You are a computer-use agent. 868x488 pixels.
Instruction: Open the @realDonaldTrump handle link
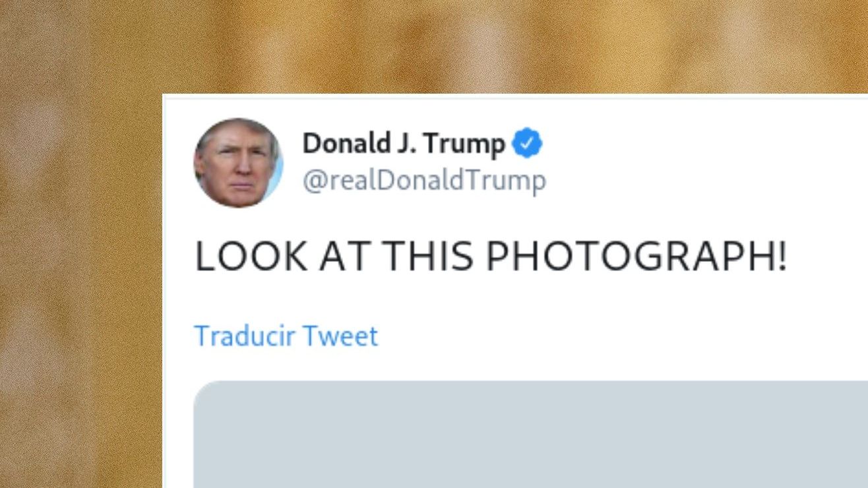click(x=424, y=181)
